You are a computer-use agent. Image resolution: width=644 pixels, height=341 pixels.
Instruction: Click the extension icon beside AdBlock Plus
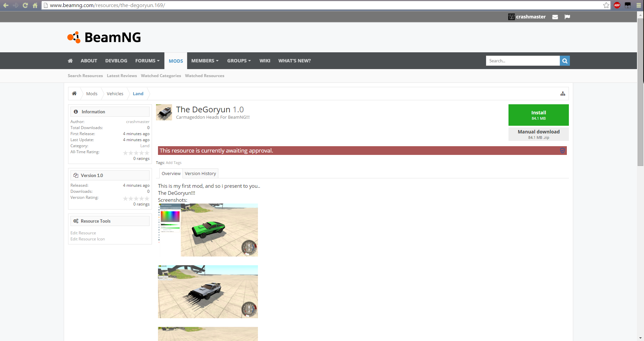tap(628, 5)
